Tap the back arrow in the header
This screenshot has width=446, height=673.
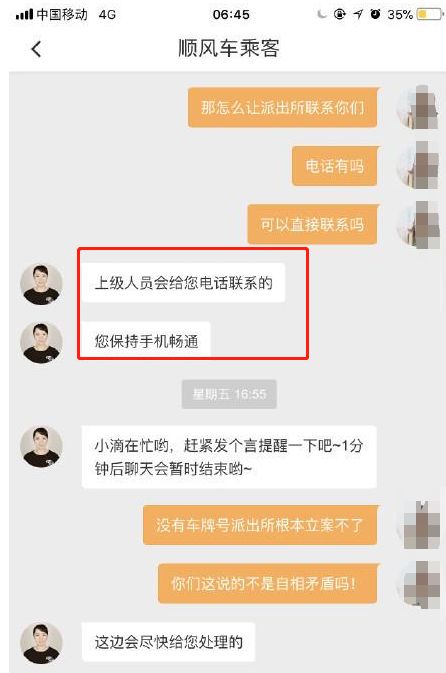coord(36,49)
